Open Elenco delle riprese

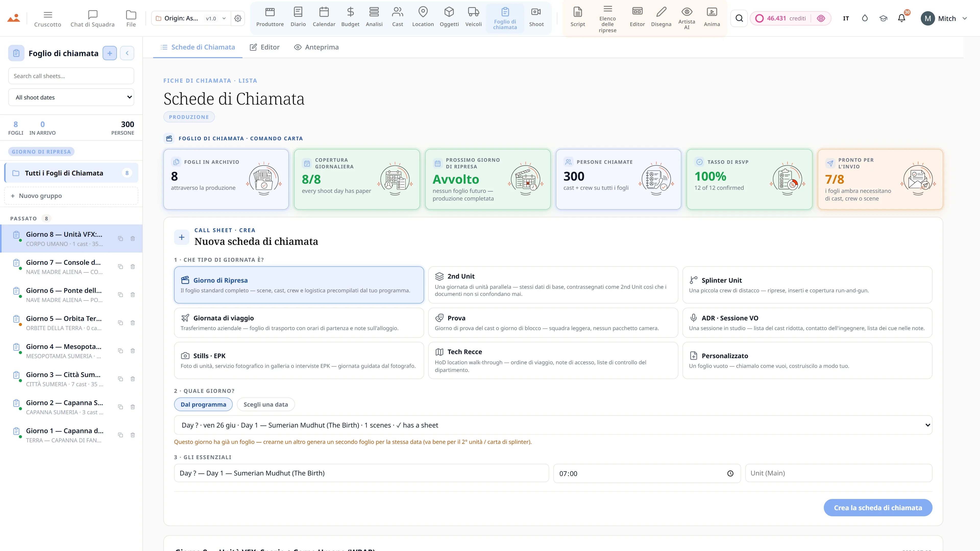coord(607,18)
